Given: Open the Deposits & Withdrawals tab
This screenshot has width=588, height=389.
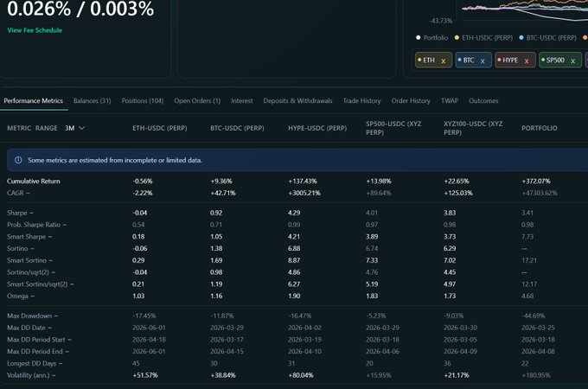Looking at the screenshot, I should pyautogui.click(x=297, y=101).
